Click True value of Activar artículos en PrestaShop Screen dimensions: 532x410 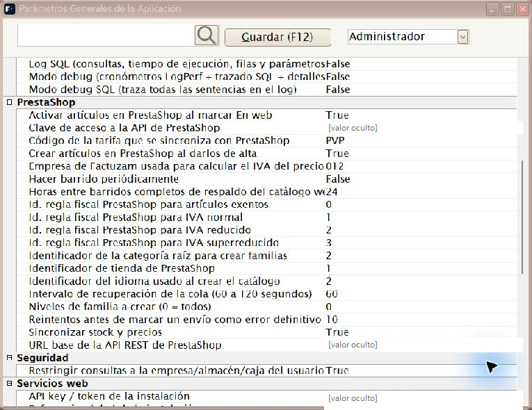click(337, 115)
